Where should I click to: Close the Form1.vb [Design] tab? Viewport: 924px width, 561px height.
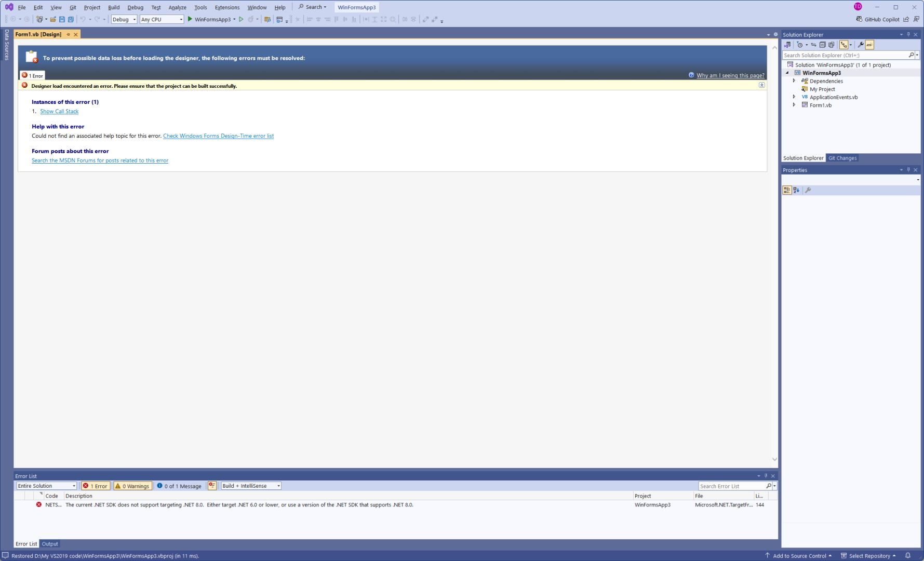[x=75, y=34]
